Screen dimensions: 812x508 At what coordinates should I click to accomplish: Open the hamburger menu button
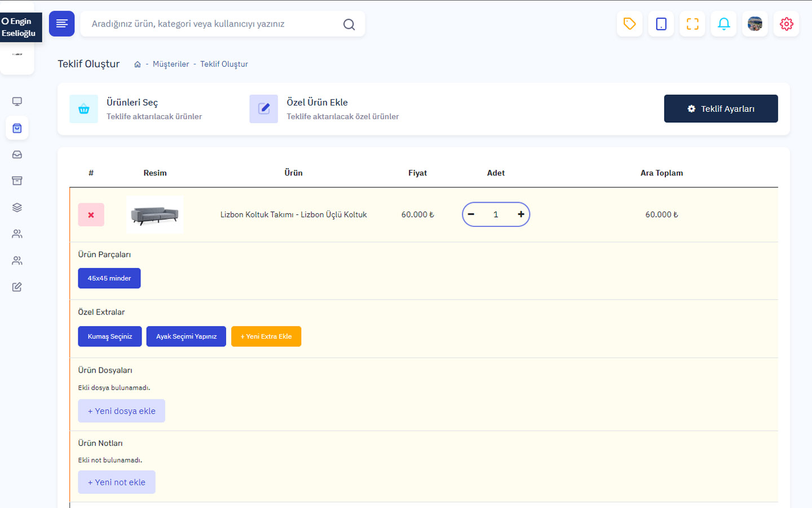(61, 24)
